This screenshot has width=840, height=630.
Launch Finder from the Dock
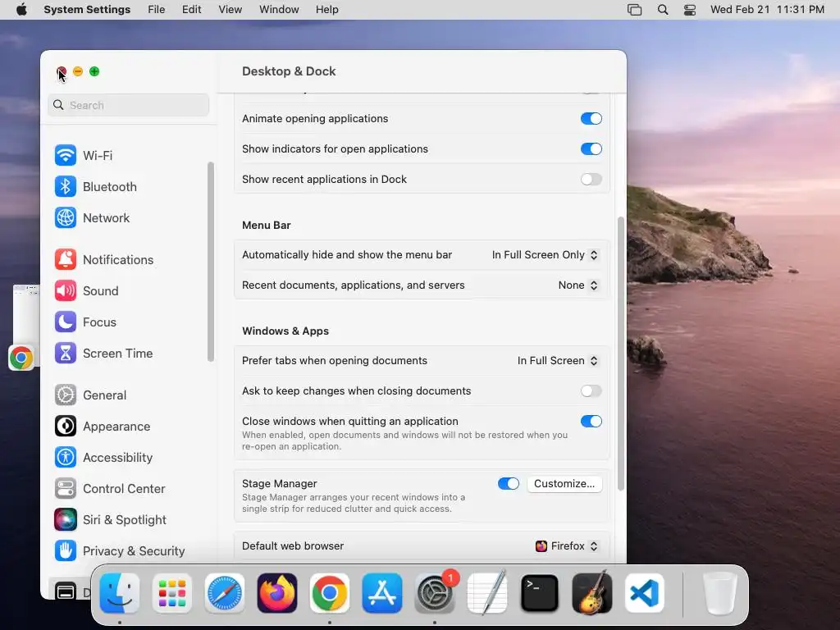(x=120, y=593)
